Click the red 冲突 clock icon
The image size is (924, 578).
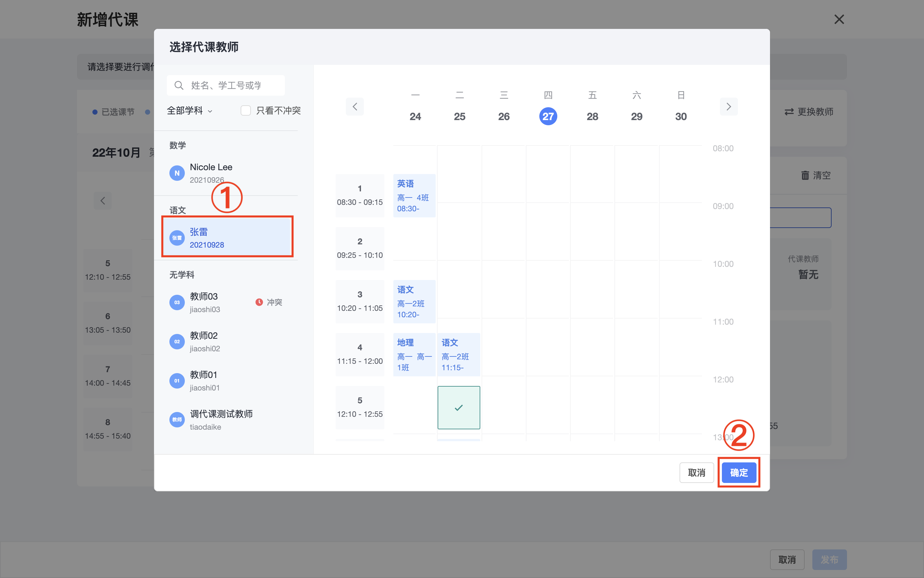click(x=259, y=302)
